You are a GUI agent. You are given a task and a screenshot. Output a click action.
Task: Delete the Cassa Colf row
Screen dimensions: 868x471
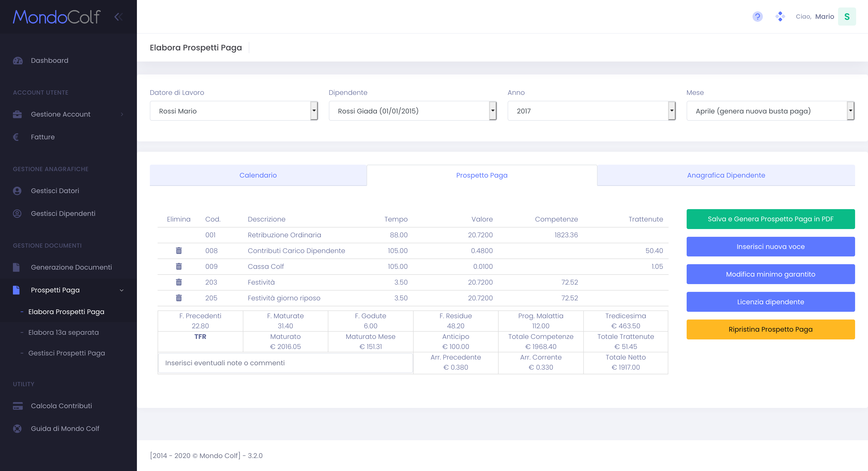(x=179, y=266)
